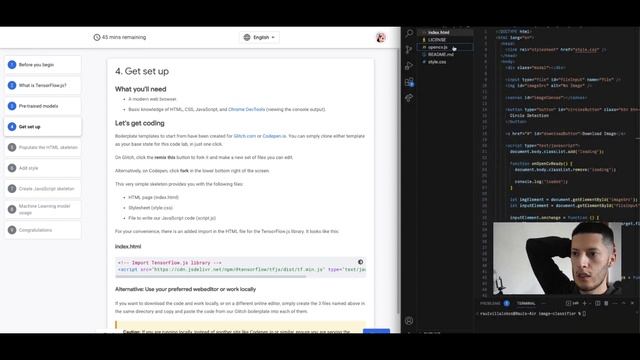This screenshot has height=360, width=640.
Task: Go to step 5 Populate the HTML skeleton
Action: point(43,147)
